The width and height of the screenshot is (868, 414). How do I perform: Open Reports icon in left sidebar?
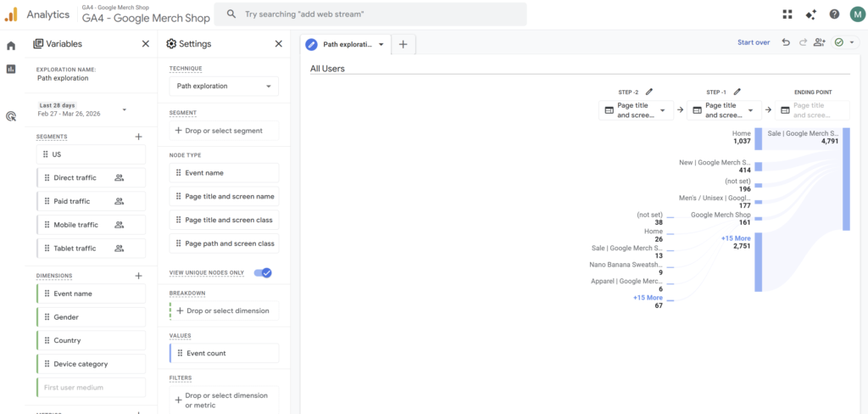click(11, 69)
